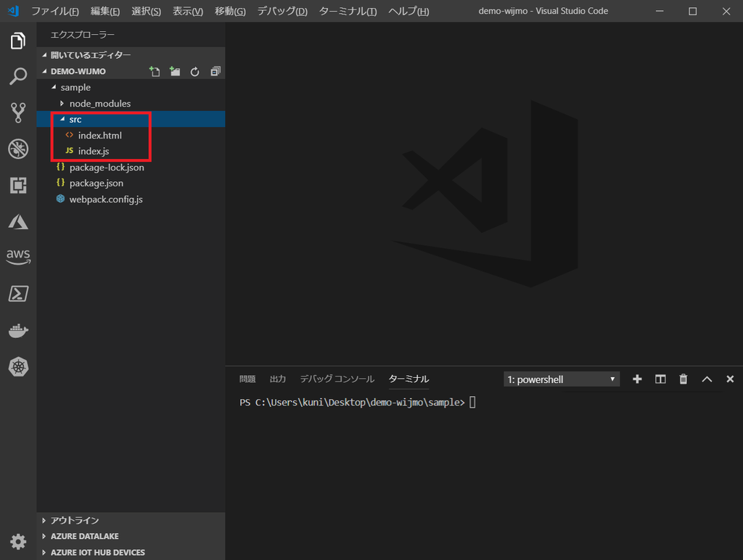Open the Explorer view in activity bar
The height and width of the screenshot is (560, 743).
point(18,41)
